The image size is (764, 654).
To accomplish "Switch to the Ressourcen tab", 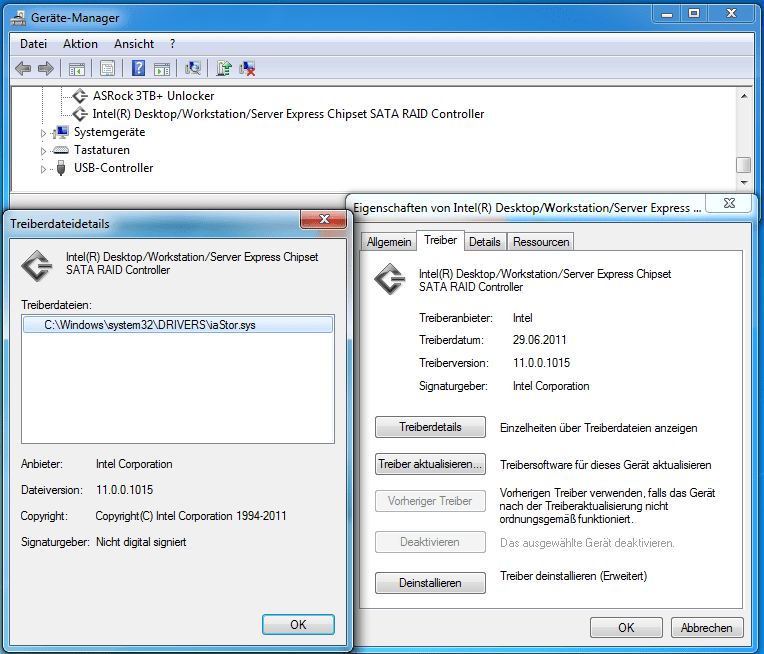I will point(541,242).
